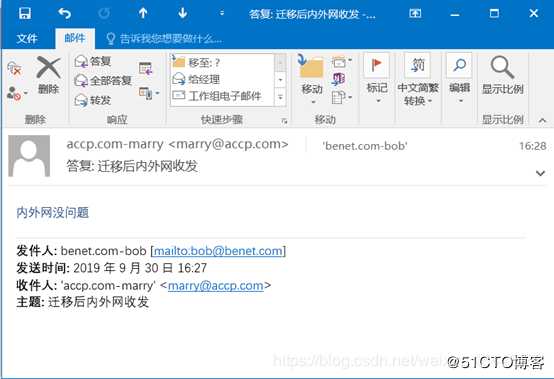Open 中文简繁转换 dropdown
Viewport: 554px width, 379px height.
[x=418, y=79]
